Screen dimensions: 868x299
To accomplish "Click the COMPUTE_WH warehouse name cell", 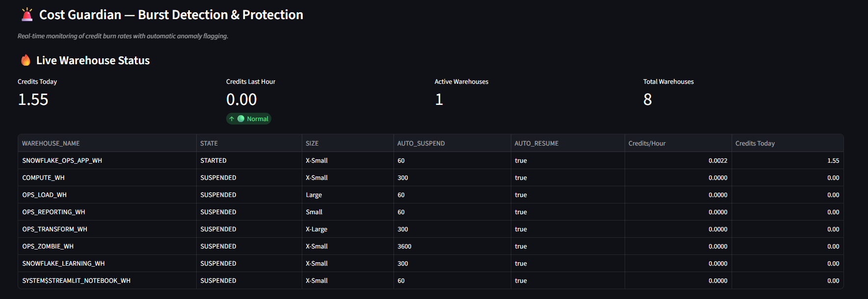I will coord(44,178).
